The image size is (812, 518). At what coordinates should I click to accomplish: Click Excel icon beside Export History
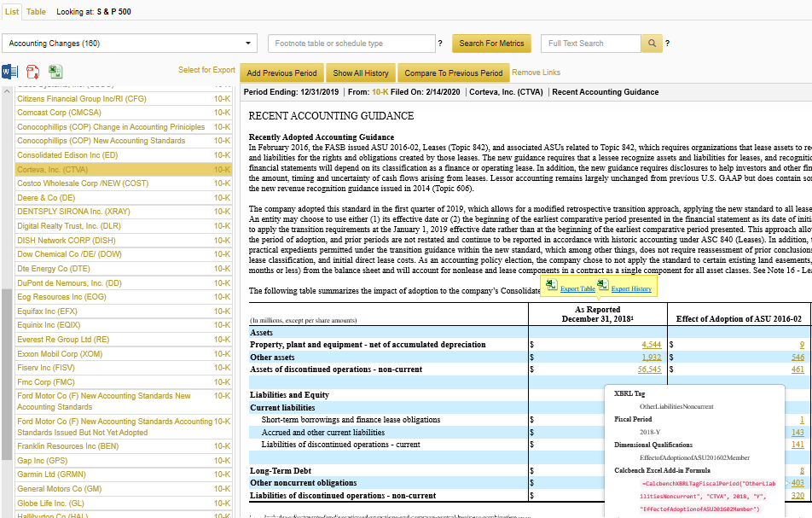603,286
